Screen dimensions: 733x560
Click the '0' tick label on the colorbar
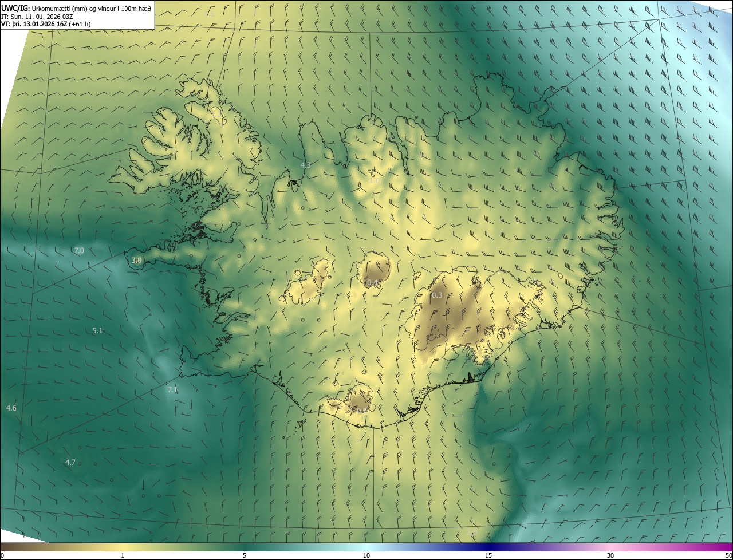(x=2, y=556)
